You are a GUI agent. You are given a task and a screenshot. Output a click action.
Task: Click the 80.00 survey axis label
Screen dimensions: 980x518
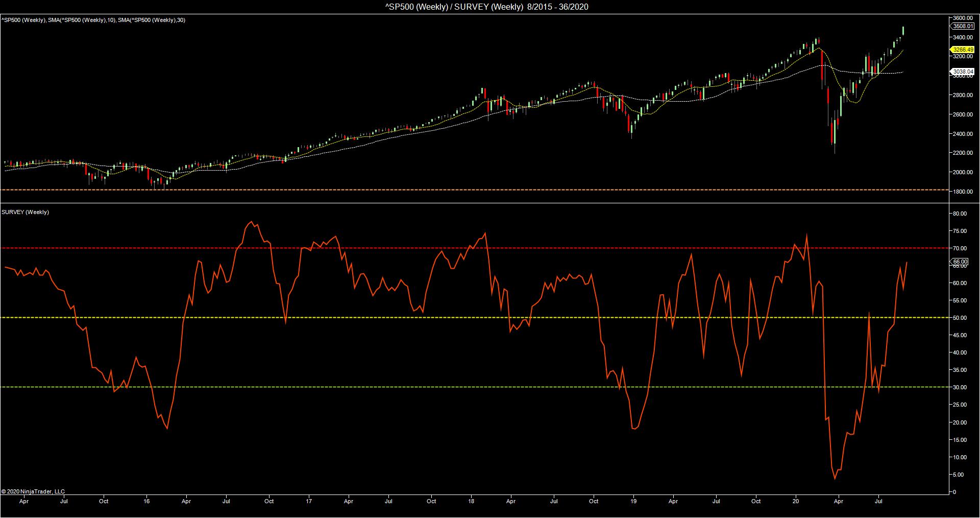point(960,214)
